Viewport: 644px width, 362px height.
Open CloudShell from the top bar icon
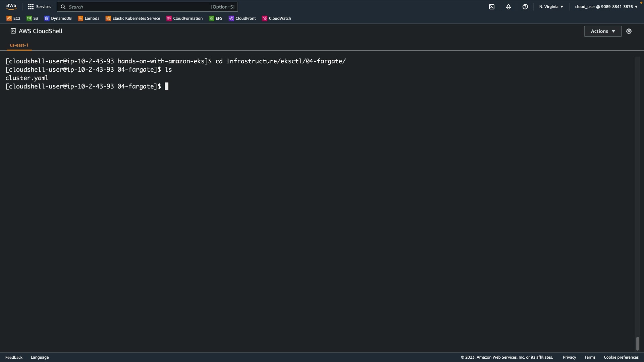coord(491,7)
